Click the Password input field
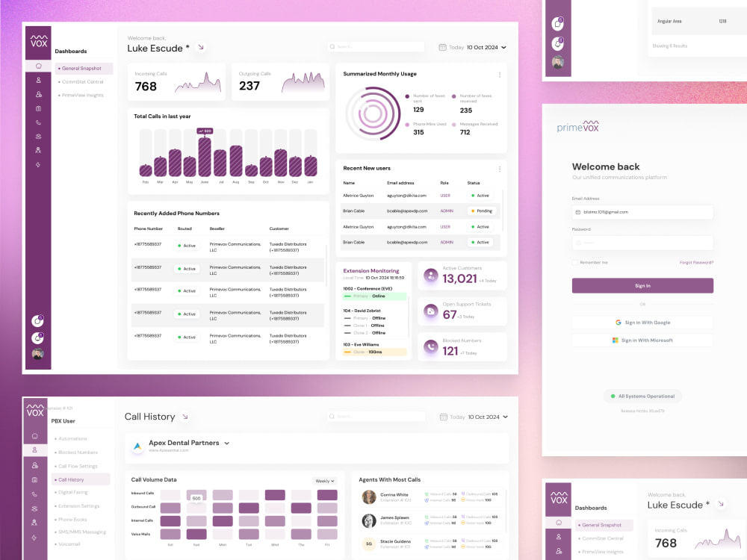This screenshot has width=747, height=560. coord(642,243)
